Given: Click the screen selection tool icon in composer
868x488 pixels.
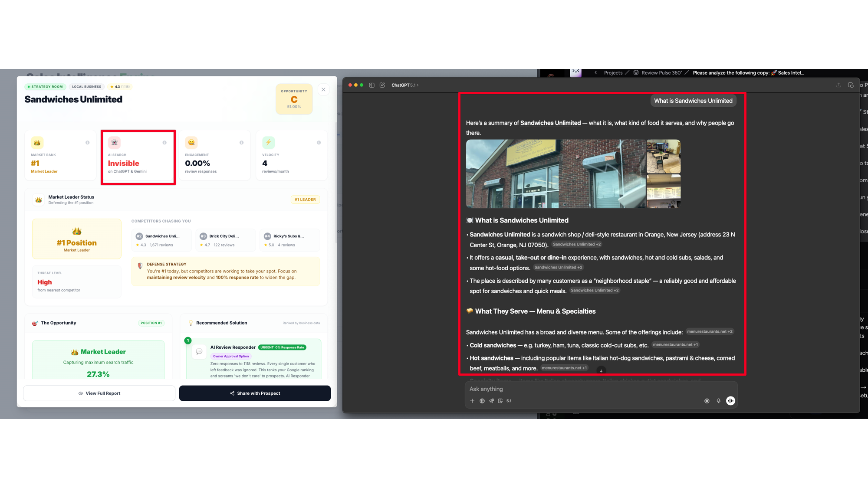Looking at the screenshot, I should (500, 401).
